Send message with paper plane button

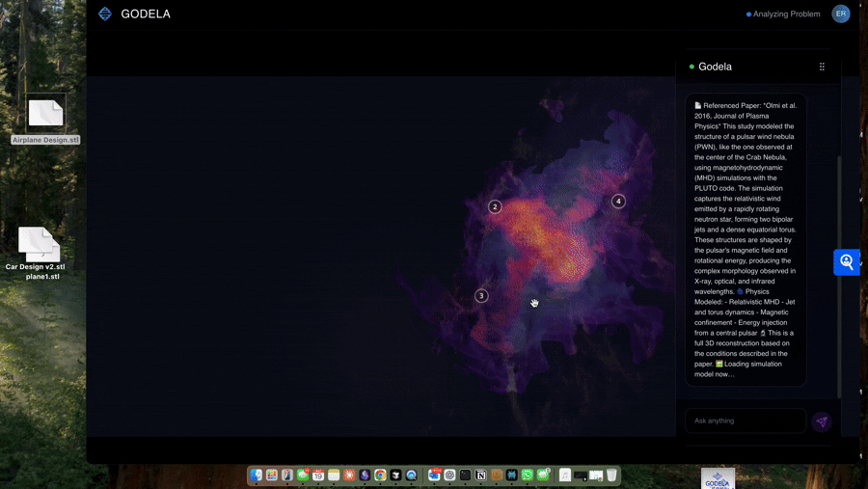821,421
